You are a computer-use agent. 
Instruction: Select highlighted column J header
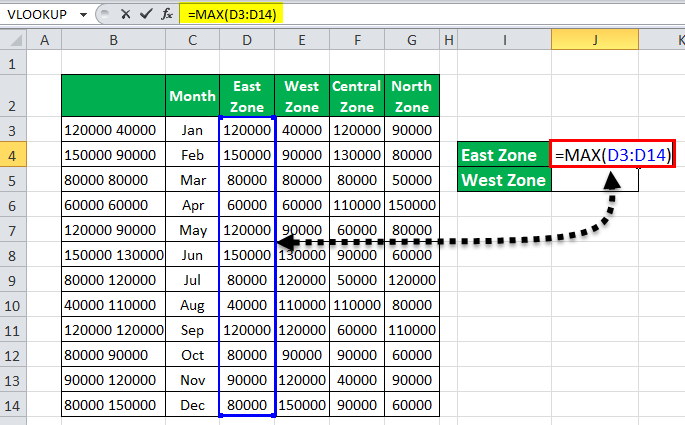point(595,40)
